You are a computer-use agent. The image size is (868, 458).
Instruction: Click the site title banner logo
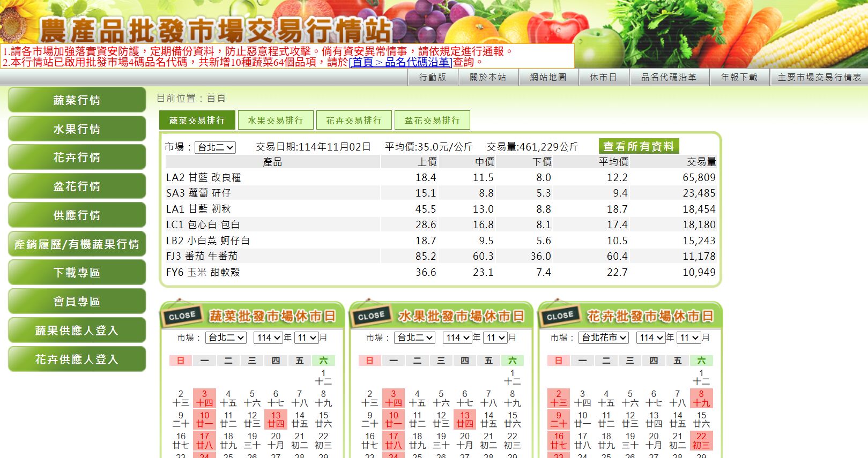pyautogui.click(x=216, y=29)
